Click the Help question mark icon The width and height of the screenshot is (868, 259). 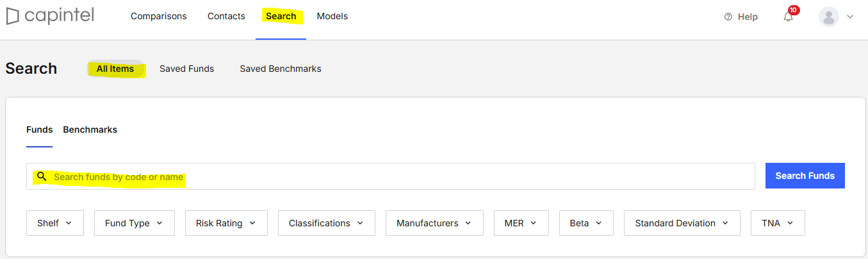(x=728, y=17)
